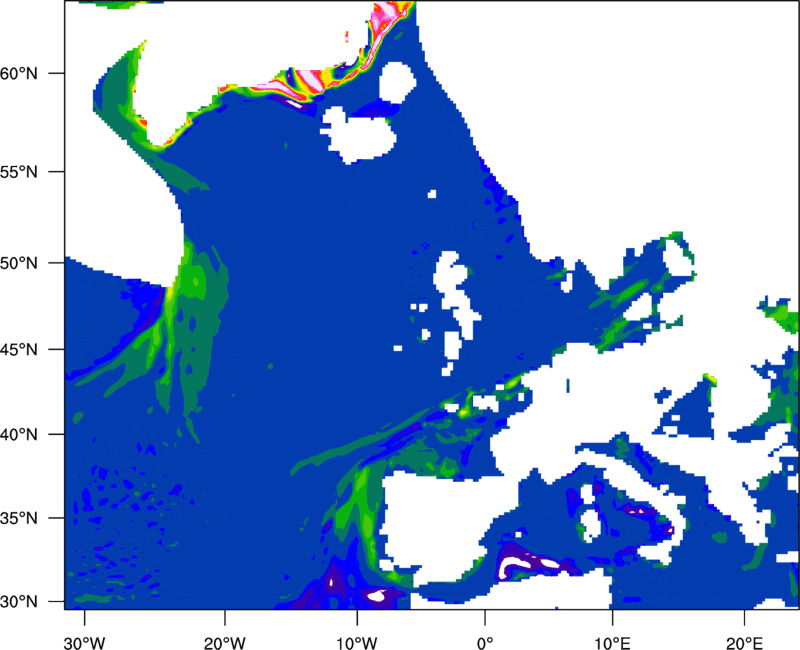
Task: Click the 55°N latitude label
Action: tap(19, 172)
